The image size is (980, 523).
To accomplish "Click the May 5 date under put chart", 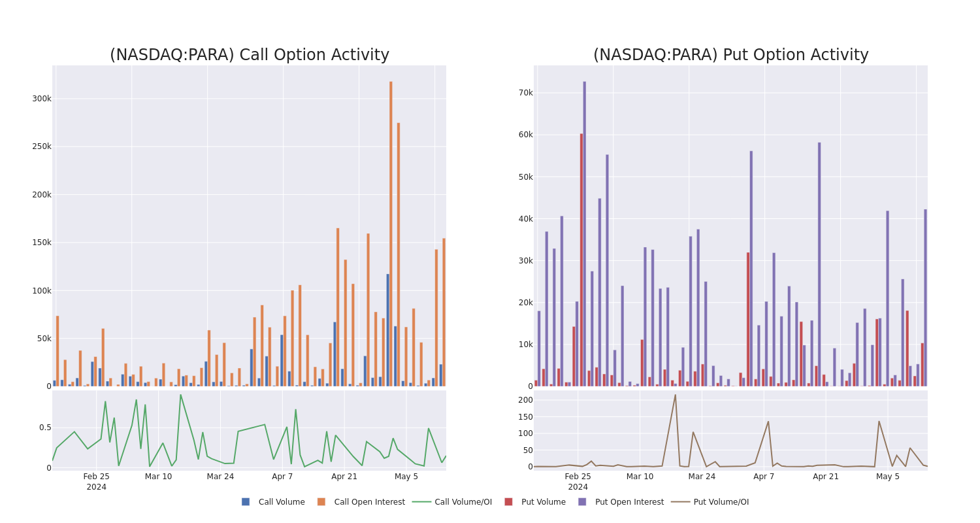I will pyautogui.click(x=888, y=477).
